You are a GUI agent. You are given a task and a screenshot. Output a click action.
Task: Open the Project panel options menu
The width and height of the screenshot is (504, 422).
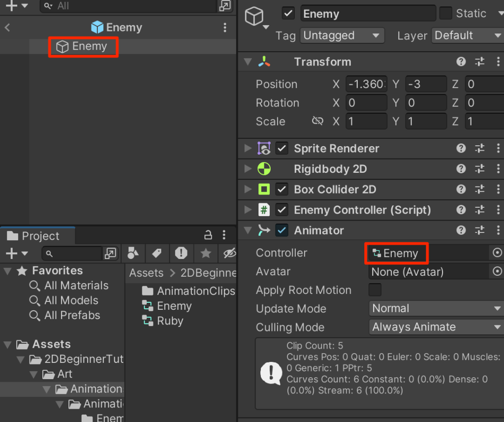[224, 235]
